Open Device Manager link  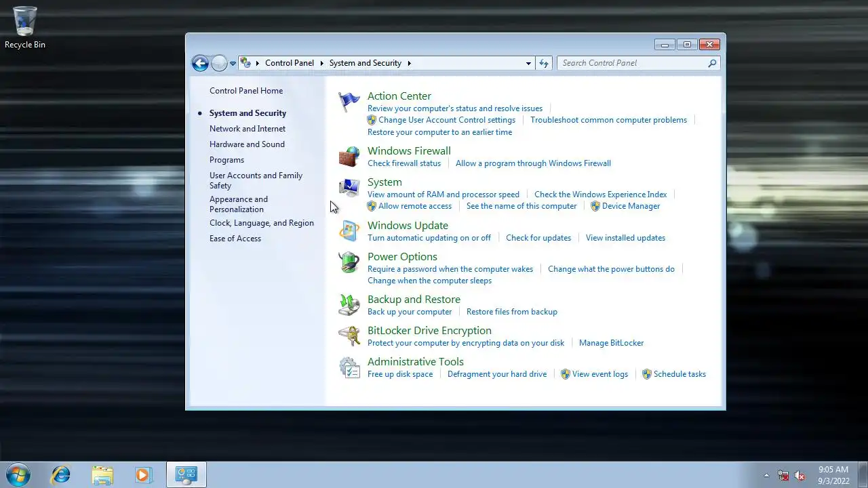631,206
